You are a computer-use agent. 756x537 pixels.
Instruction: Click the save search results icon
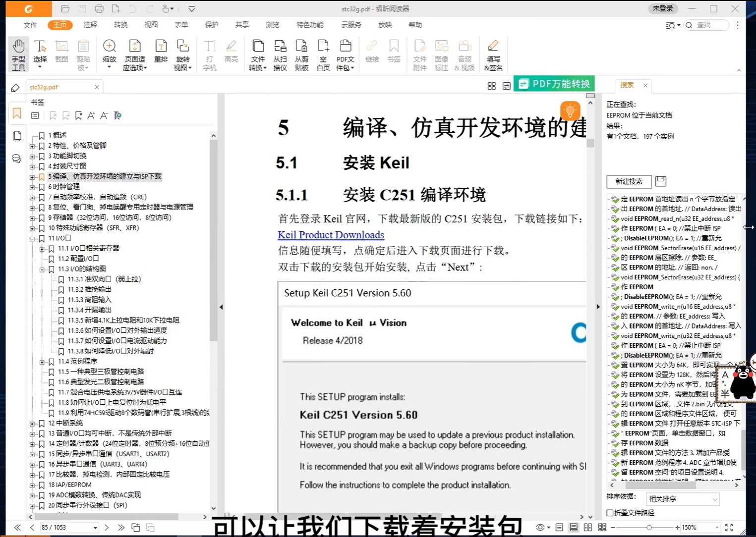(661, 181)
